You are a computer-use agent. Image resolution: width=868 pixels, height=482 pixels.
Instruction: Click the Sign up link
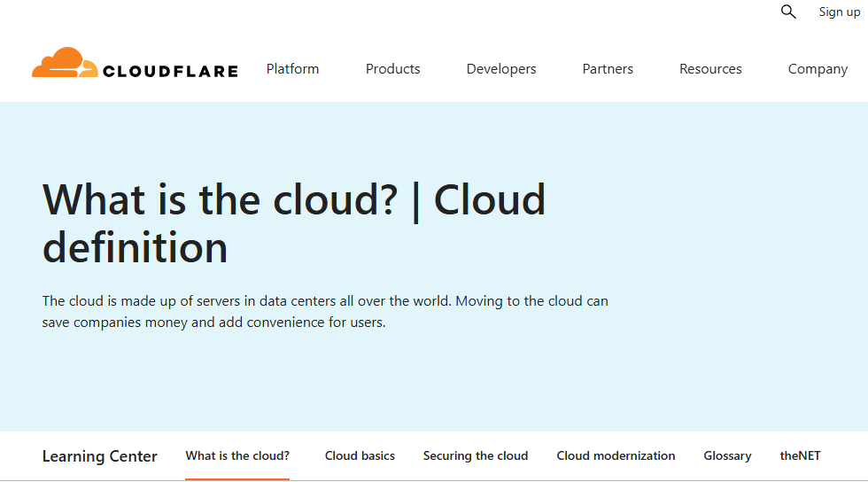click(x=839, y=12)
